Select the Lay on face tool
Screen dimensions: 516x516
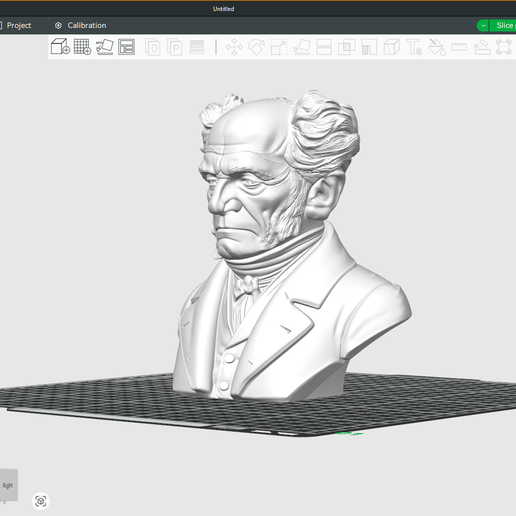click(302, 47)
